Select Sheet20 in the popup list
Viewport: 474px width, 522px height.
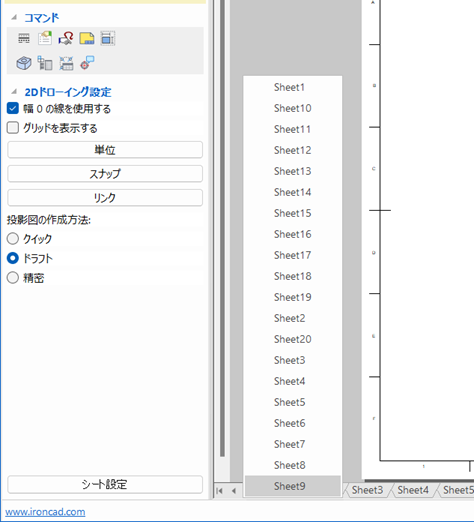click(x=293, y=339)
